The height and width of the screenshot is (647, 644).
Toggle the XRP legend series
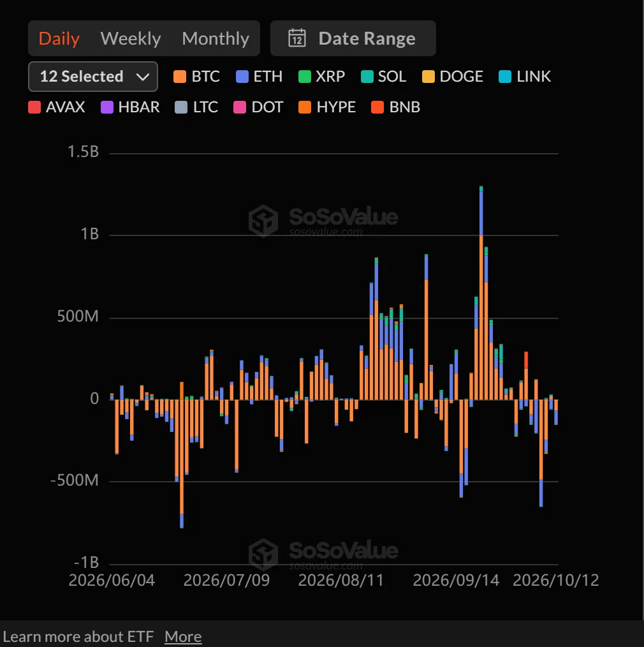(321, 77)
